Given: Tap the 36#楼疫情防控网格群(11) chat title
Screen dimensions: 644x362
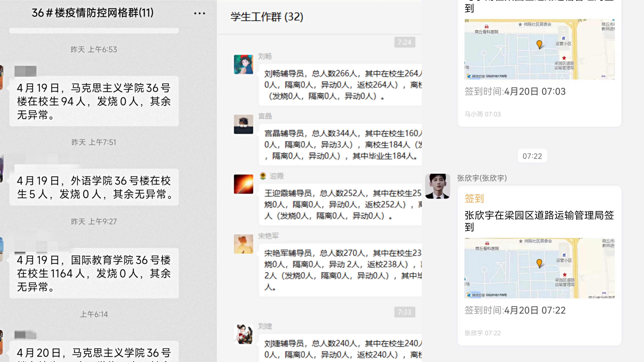Looking at the screenshot, I should point(92,13).
